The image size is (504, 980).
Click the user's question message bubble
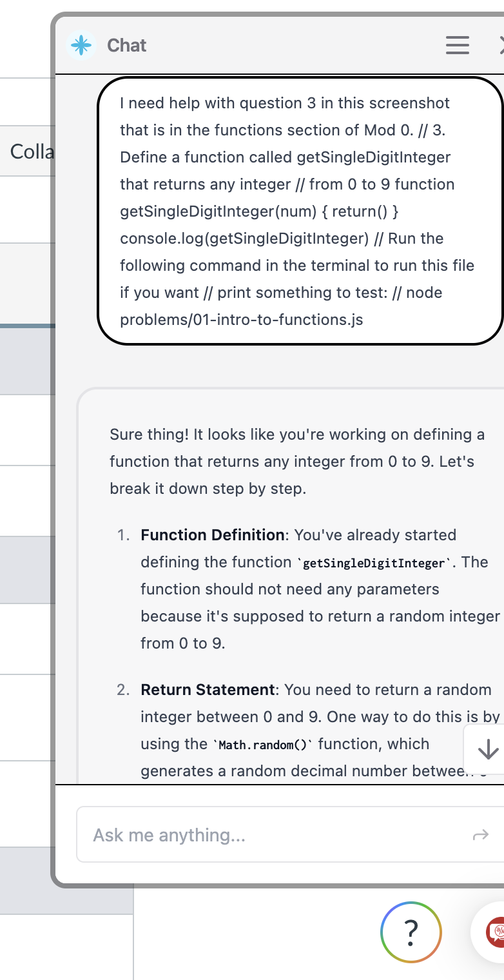coord(299,211)
